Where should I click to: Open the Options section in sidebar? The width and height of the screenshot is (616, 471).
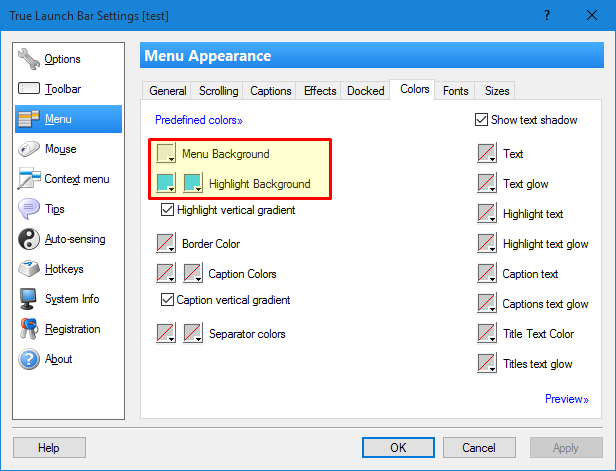[62, 59]
